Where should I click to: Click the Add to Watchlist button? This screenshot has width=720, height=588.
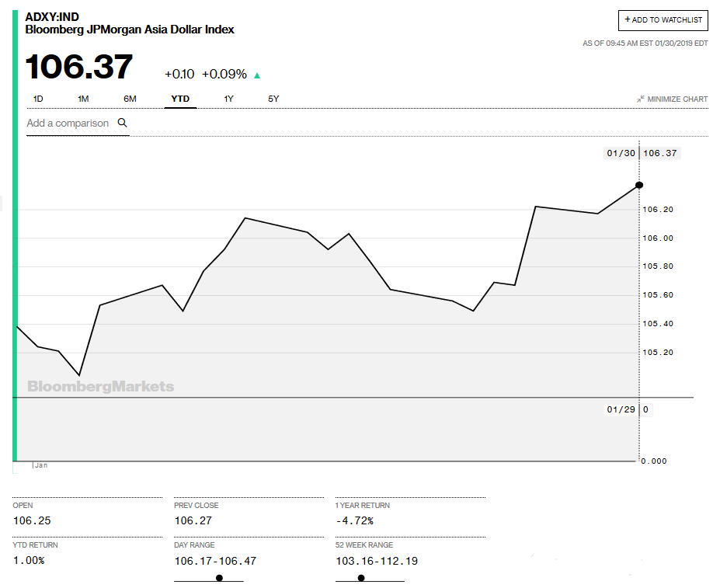(x=663, y=20)
